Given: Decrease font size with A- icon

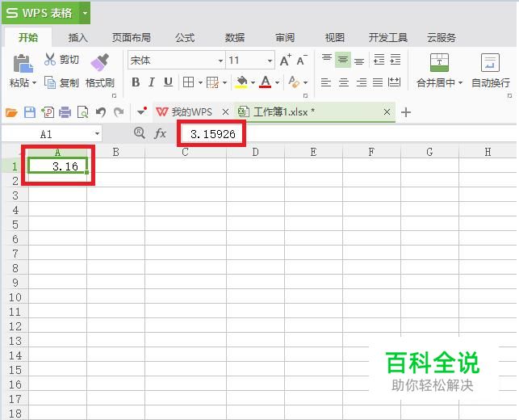Looking at the screenshot, I should point(302,60).
